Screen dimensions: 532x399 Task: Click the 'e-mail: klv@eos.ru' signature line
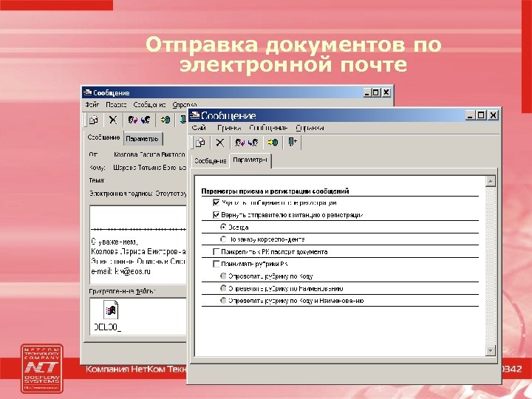tap(120, 271)
